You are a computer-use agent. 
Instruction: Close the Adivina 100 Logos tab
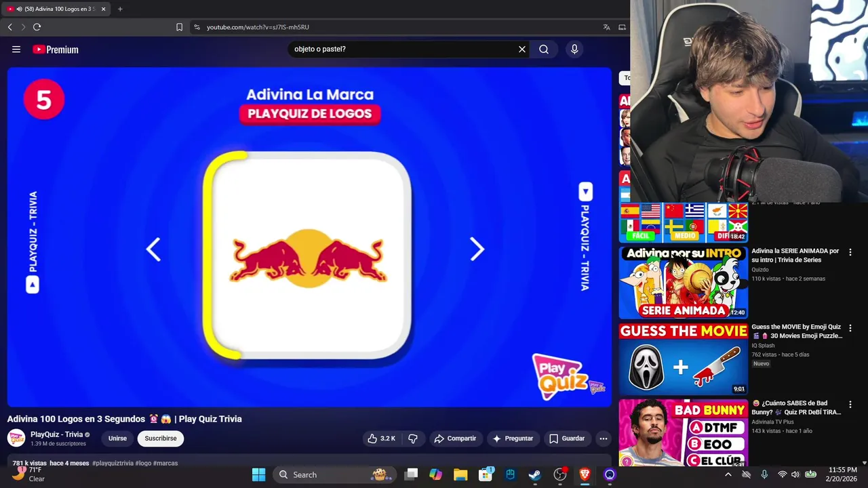[103, 9]
